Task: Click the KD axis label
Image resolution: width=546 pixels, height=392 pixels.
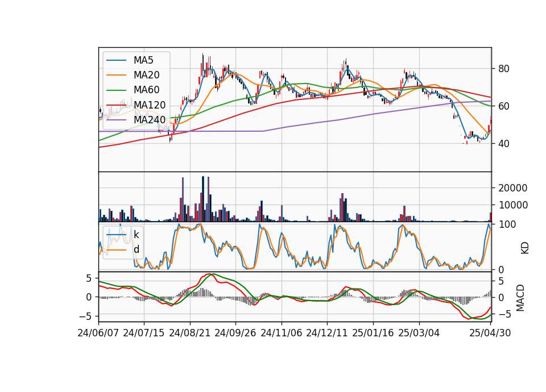Action: point(525,248)
